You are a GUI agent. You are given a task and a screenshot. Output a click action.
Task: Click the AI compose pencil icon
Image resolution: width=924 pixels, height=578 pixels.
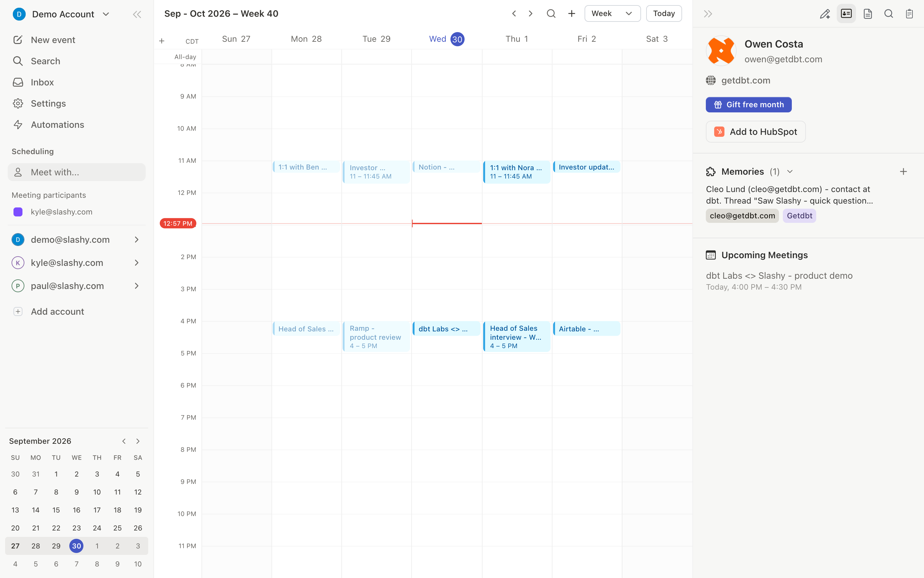(825, 14)
